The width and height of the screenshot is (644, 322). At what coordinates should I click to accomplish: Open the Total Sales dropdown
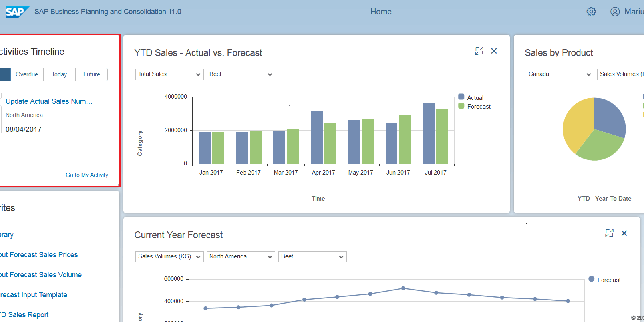tap(169, 74)
